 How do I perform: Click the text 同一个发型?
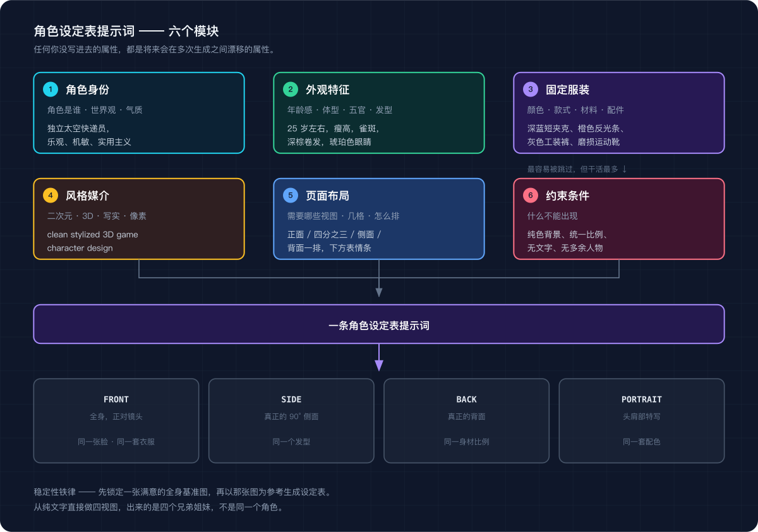point(291,442)
